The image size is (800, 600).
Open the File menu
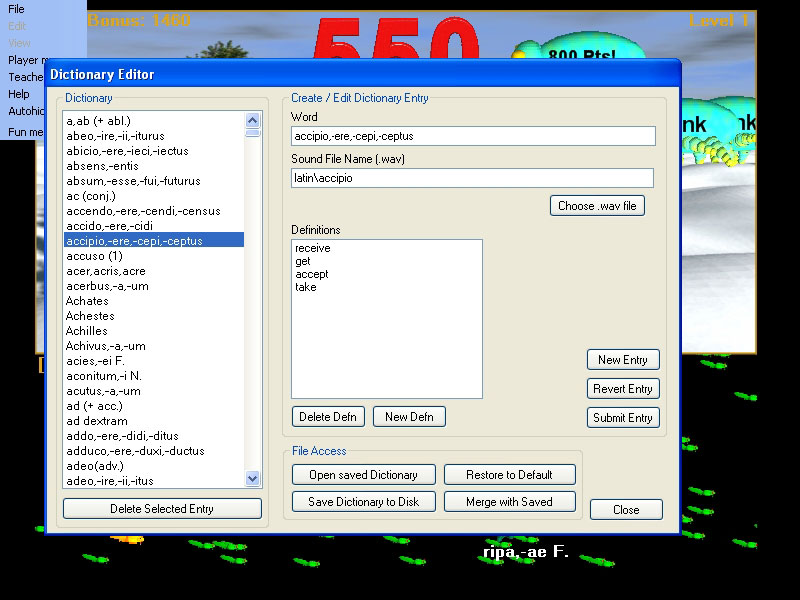click(16, 9)
